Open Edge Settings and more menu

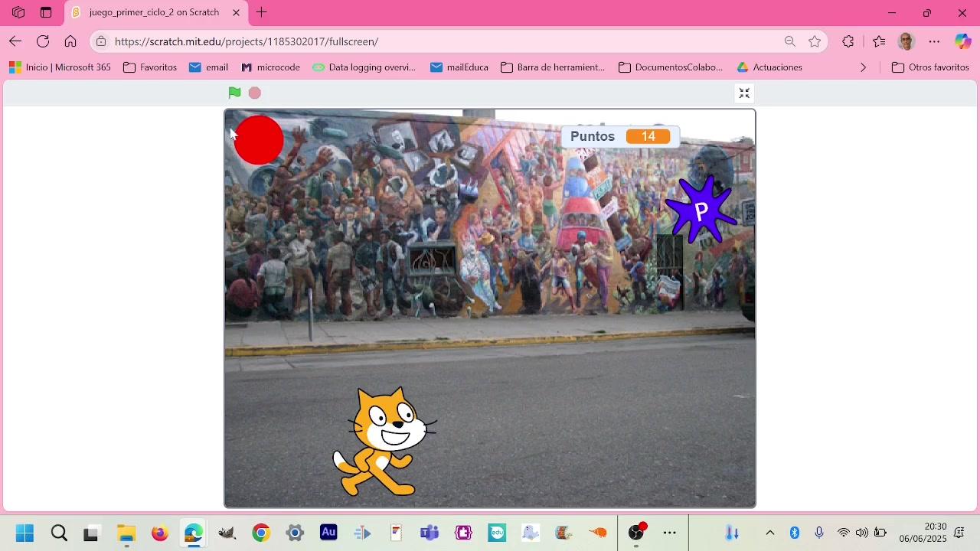point(934,41)
